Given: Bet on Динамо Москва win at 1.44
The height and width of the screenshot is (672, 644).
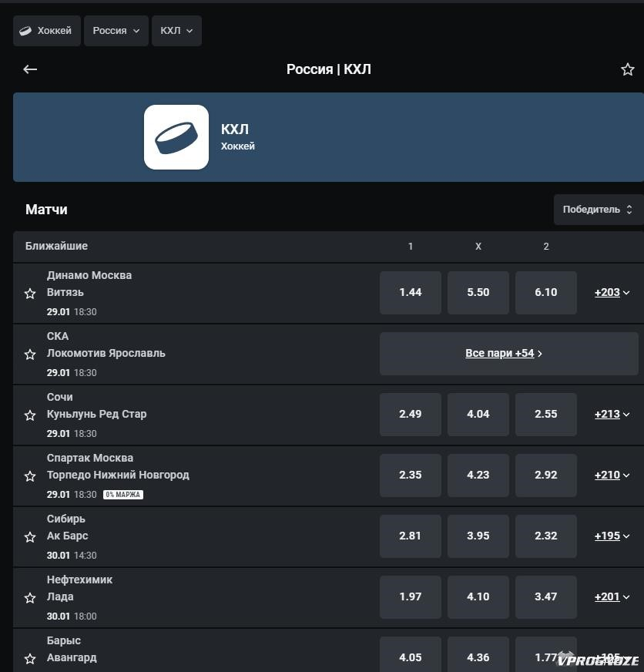Looking at the screenshot, I should [411, 293].
